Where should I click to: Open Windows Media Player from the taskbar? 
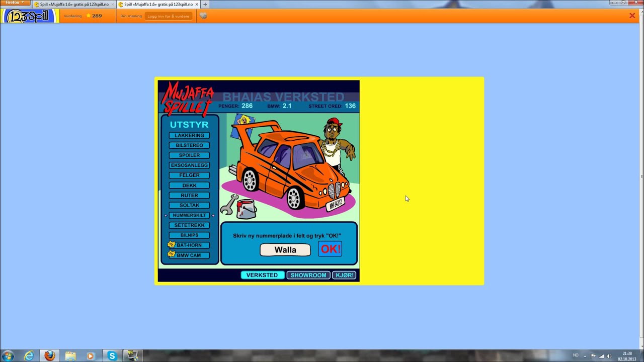(x=91, y=356)
